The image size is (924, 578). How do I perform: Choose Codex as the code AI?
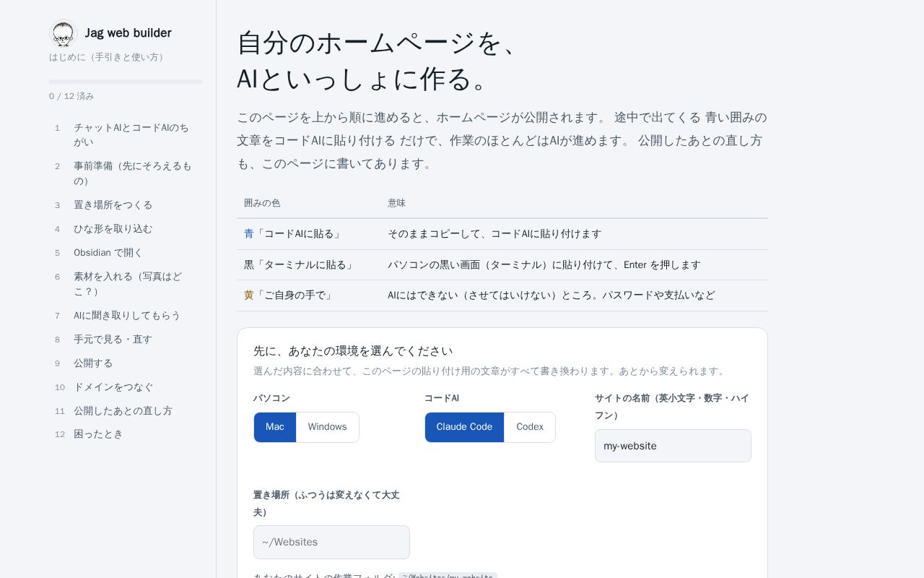530,427
